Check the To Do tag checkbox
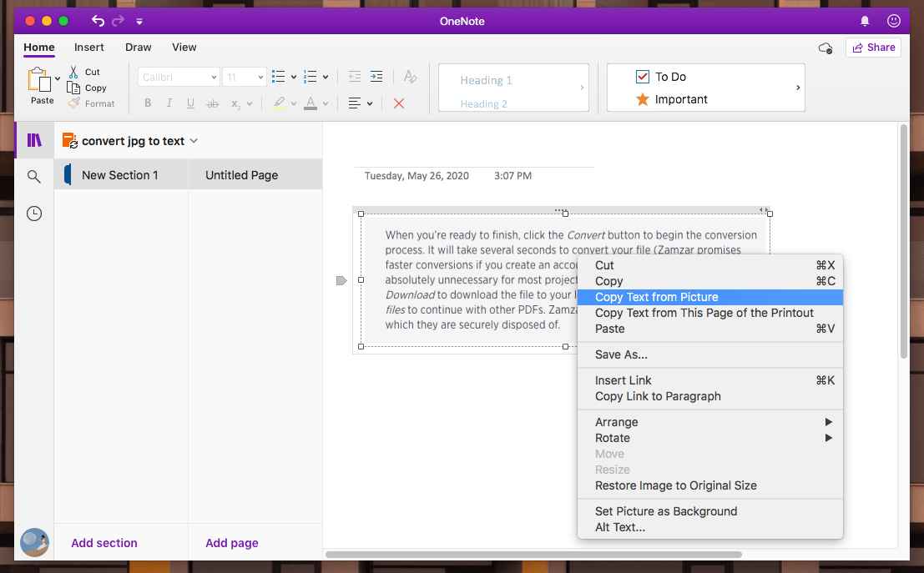The height and width of the screenshot is (573, 924). coord(643,77)
